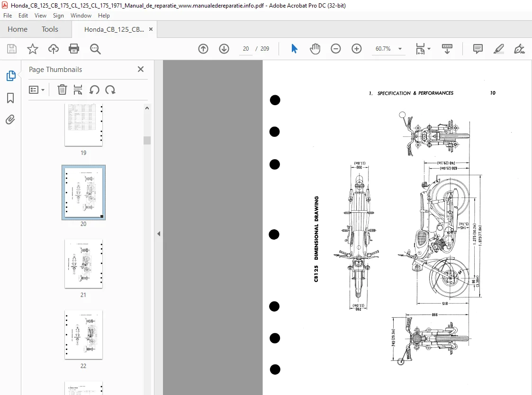Close the Honda_CB_125 document tab

(x=151, y=29)
